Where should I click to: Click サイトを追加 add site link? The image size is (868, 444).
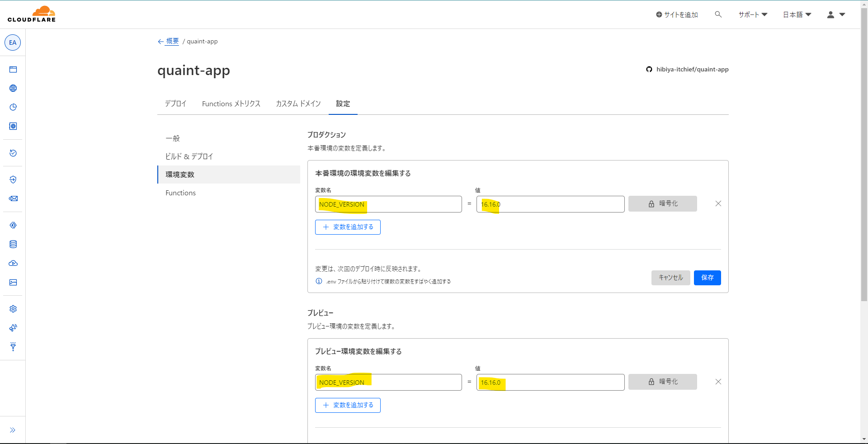pos(677,14)
